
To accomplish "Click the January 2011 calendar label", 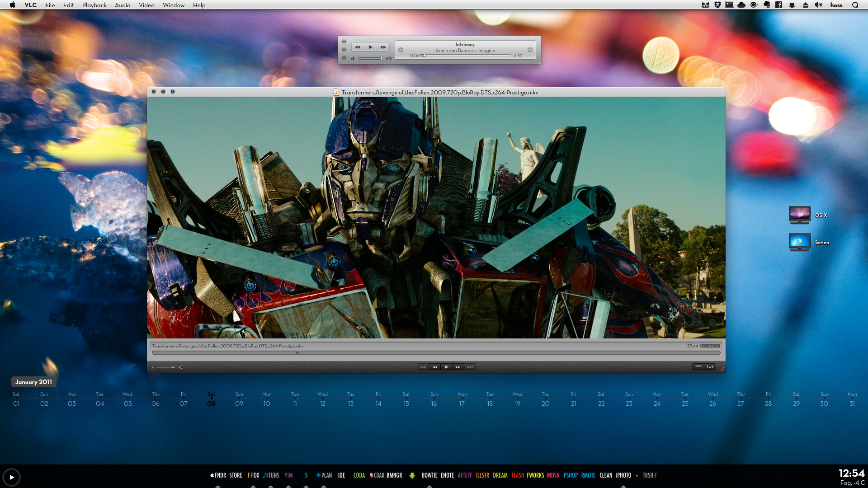I will (33, 382).
